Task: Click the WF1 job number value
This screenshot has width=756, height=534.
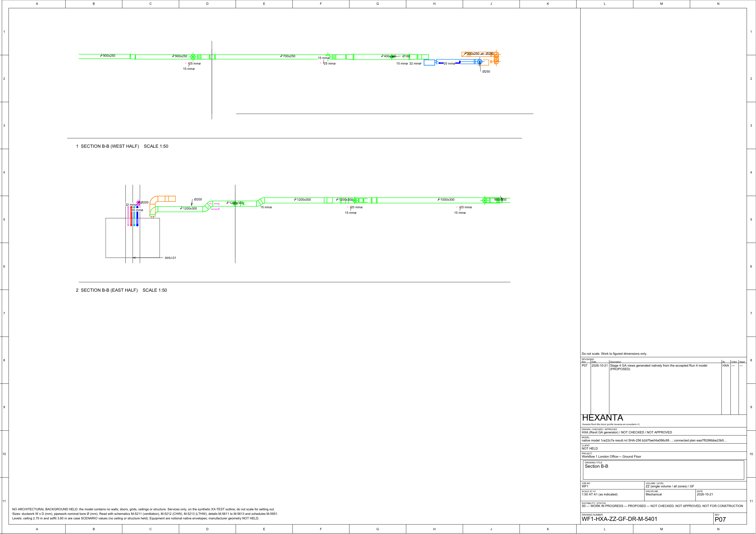Action: coord(585,486)
